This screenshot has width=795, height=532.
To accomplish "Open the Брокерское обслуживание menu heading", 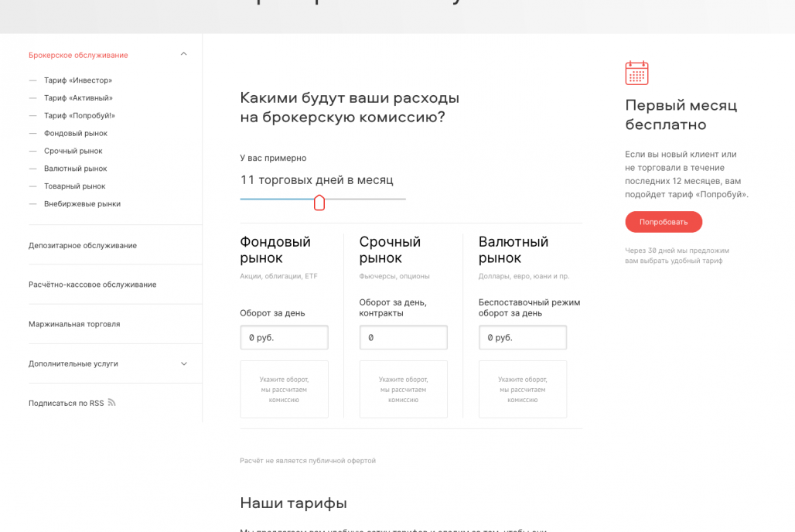I will (x=78, y=55).
